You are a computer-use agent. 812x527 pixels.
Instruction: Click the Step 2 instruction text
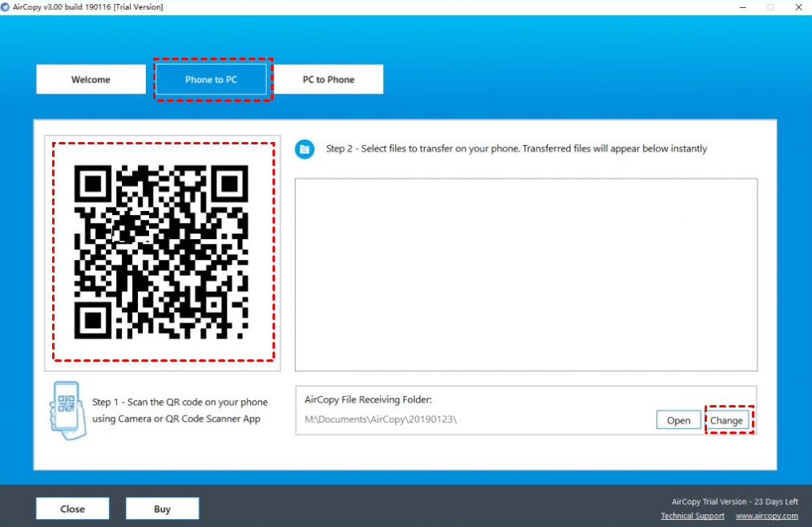click(516, 148)
